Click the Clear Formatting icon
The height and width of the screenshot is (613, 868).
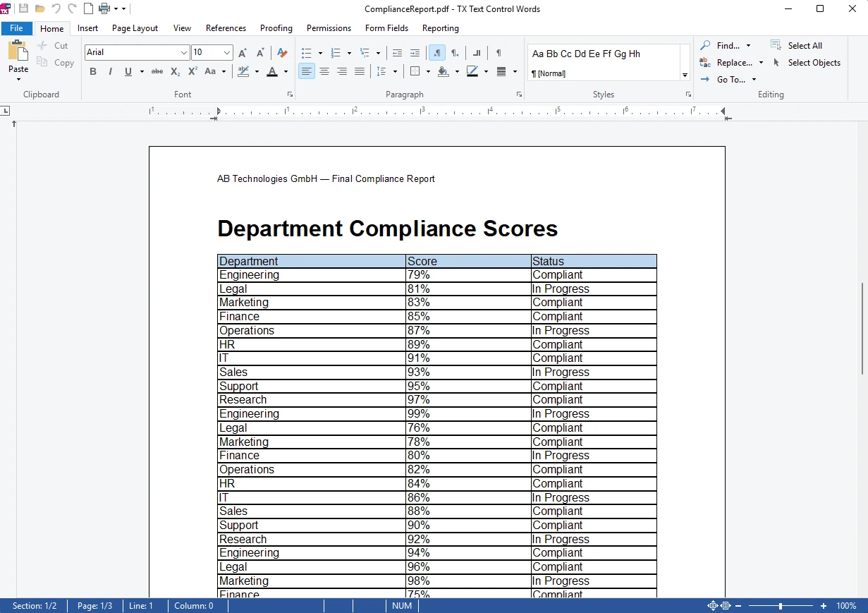tap(282, 52)
